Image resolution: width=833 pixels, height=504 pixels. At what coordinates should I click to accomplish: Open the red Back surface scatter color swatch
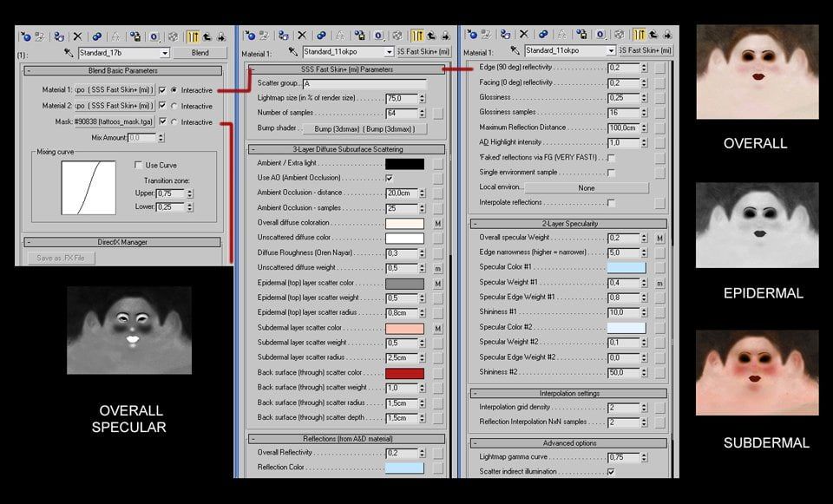404,373
